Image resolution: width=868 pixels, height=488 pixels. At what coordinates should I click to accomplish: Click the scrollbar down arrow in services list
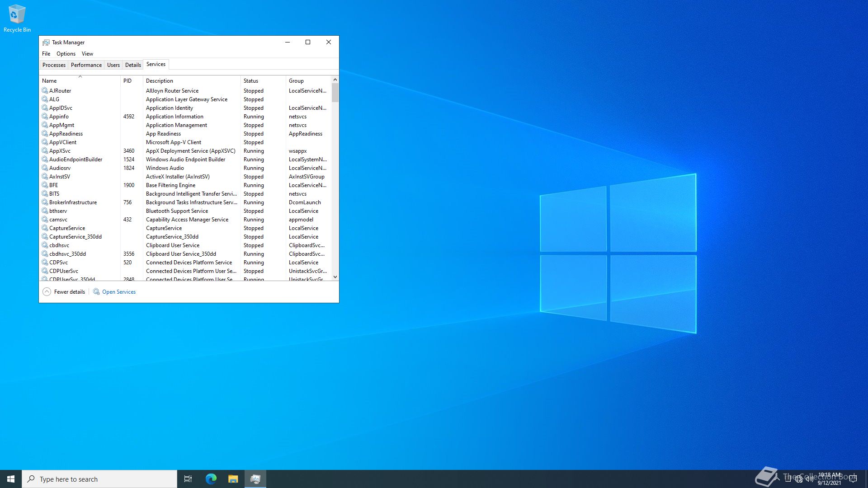[335, 277]
